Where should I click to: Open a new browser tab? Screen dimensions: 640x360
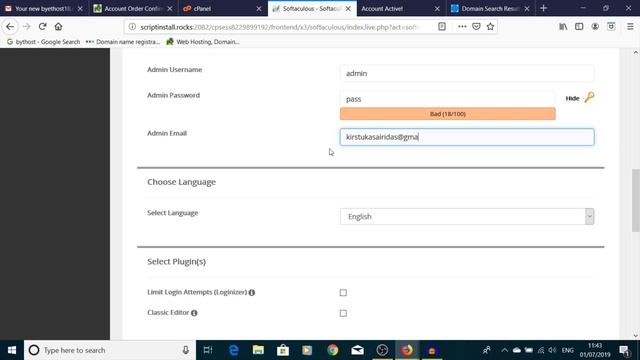click(x=544, y=8)
